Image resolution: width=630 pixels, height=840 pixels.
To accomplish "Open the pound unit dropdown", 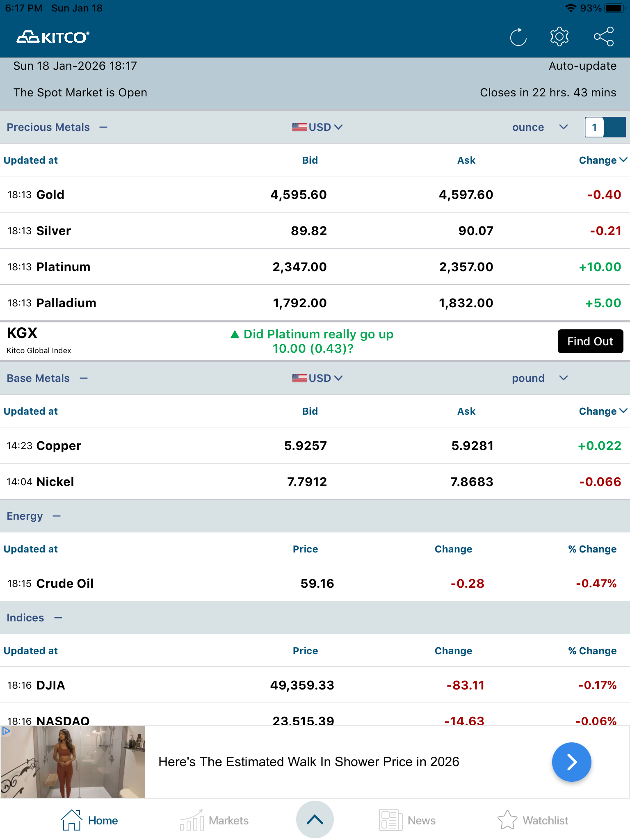I will point(540,378).
